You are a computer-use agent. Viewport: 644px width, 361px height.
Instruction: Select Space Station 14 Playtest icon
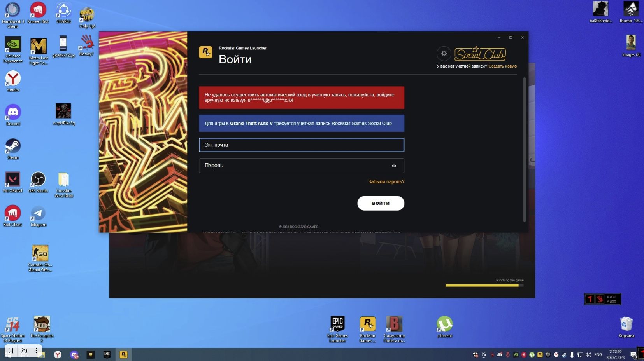click(x=12, y=330)
